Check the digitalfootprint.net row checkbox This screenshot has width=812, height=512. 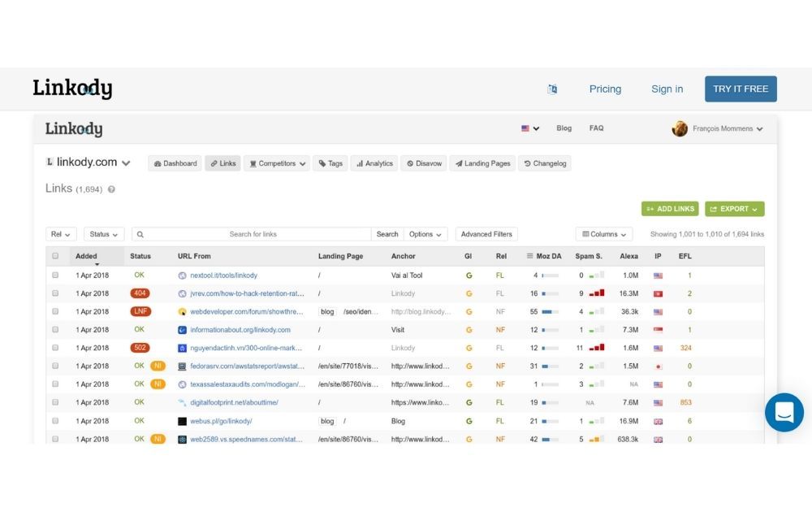coord(55,402)
